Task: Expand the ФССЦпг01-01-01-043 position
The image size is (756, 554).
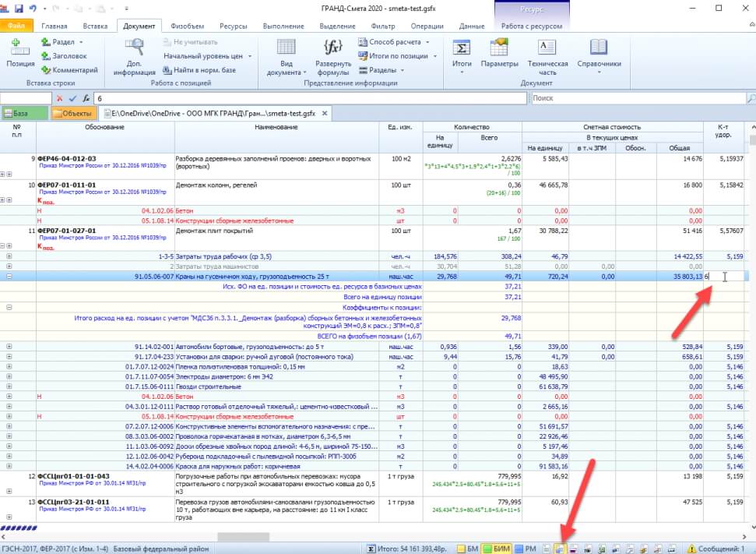Action: (9, 491)
